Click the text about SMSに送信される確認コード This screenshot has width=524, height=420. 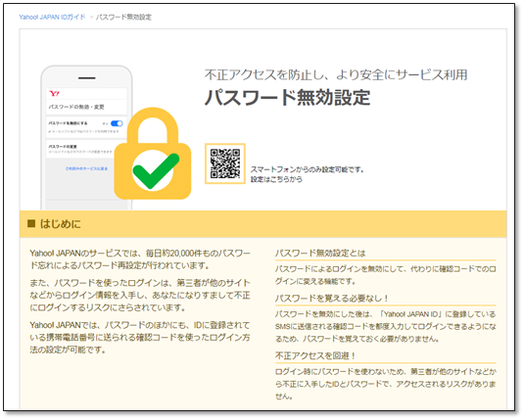coord(386,326)
